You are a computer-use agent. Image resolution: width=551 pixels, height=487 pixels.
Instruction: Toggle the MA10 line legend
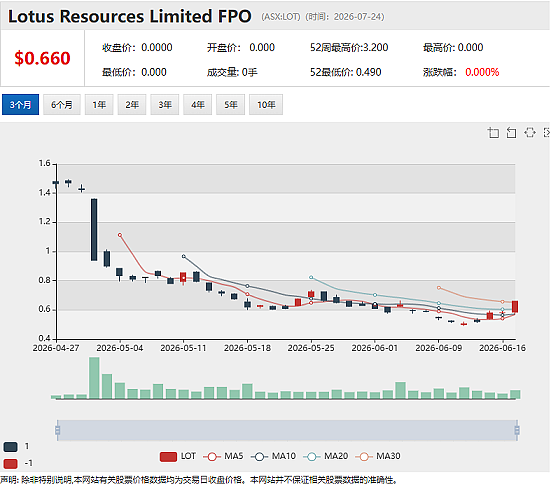(x=273, y=456)
